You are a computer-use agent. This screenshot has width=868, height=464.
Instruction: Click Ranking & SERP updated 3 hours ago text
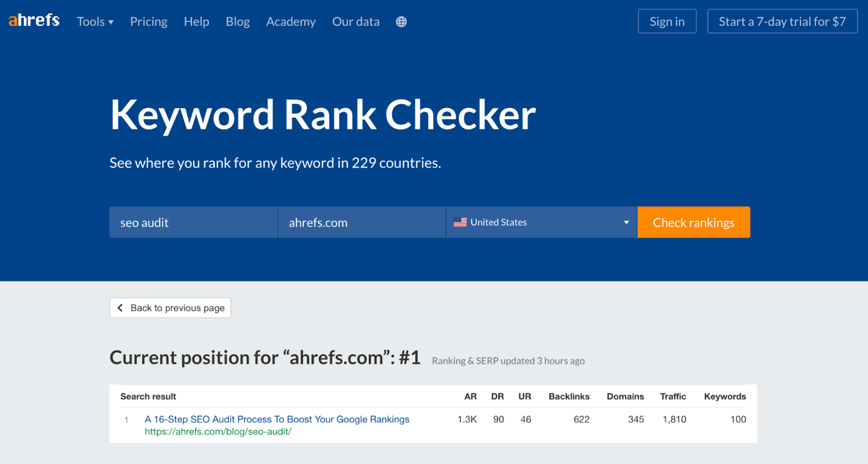(508, 361)
